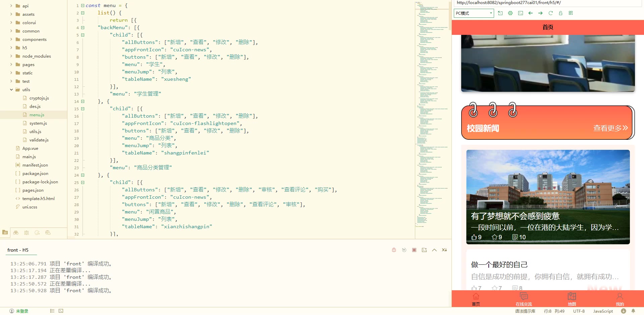
Task: Tap the 我的 bottom tab in preview
Action: coord(620,299)
